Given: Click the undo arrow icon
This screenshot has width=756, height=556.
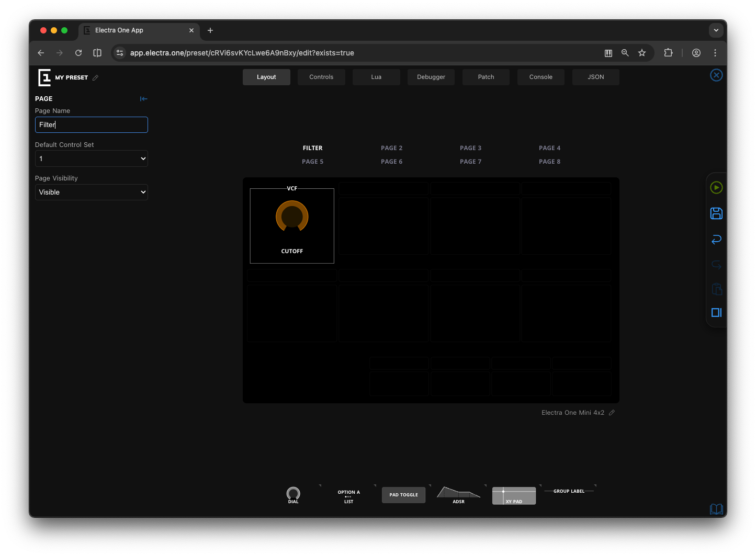Looking at the screenshot, I should pos(716,239).
